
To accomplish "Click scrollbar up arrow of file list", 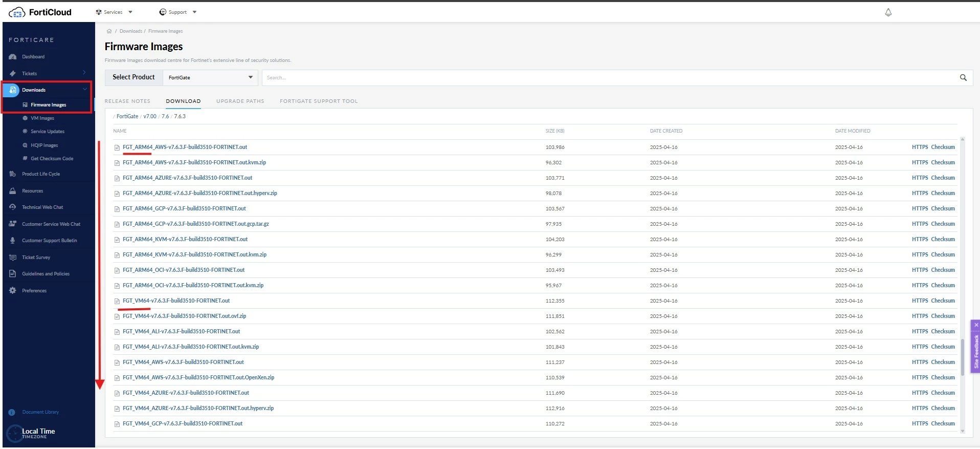I will coord(963,139).
